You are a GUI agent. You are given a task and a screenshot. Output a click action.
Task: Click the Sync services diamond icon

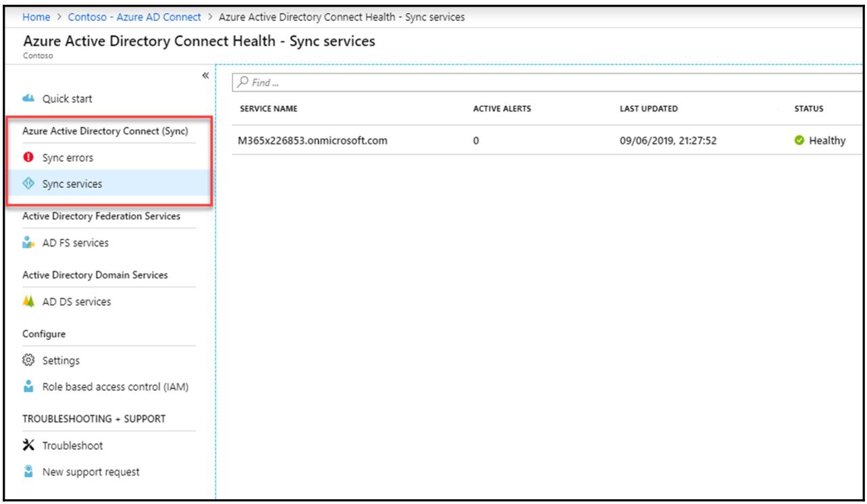coord(28,183)
